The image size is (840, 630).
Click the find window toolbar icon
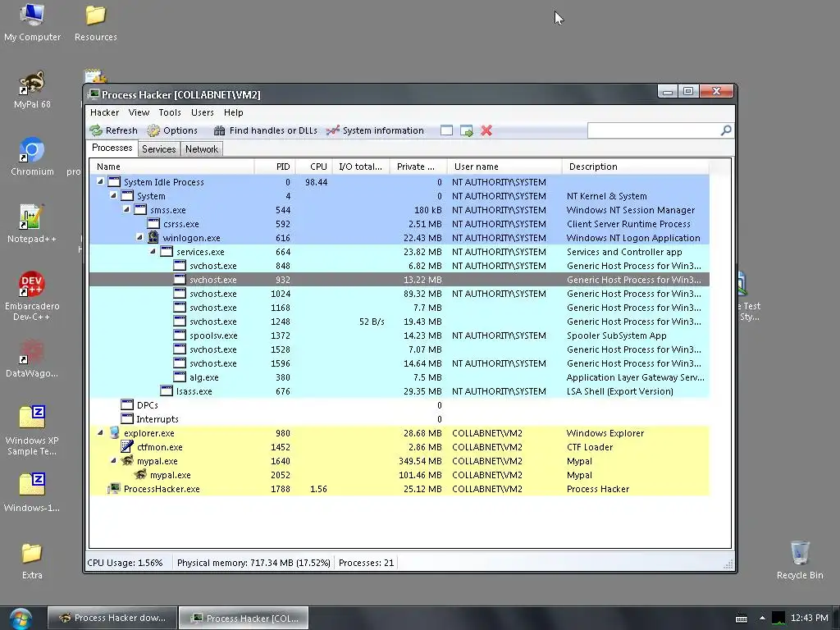(446, 130)
